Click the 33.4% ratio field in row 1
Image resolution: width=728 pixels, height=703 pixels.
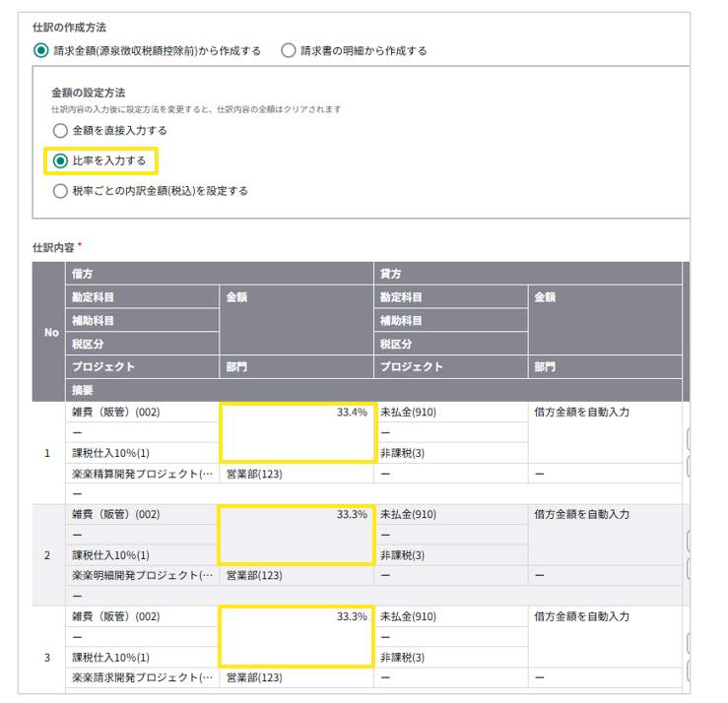click(x=297, y=432)
